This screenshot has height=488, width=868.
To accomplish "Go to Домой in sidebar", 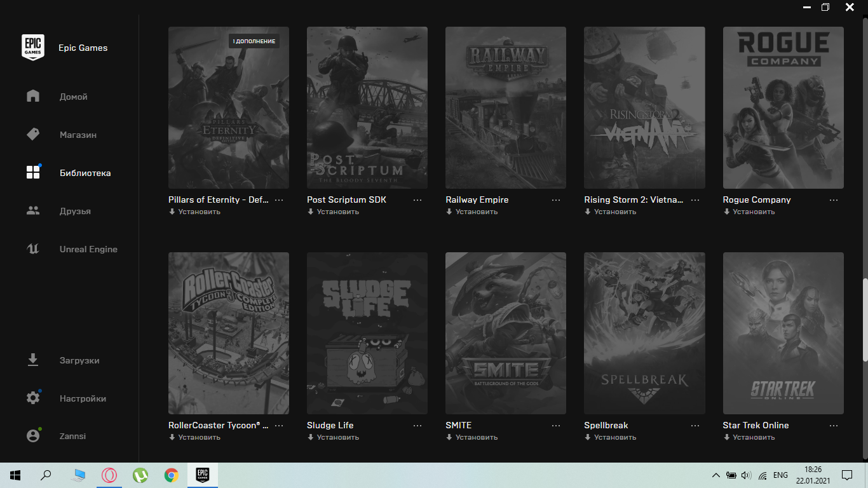I will (x=74, y=97).
